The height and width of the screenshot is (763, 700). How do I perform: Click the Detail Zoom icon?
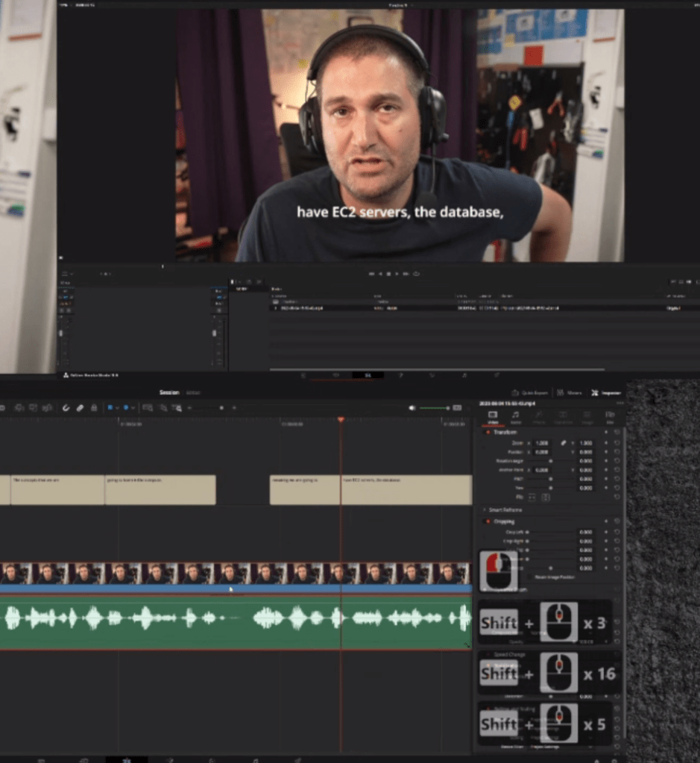pos(163,408)
